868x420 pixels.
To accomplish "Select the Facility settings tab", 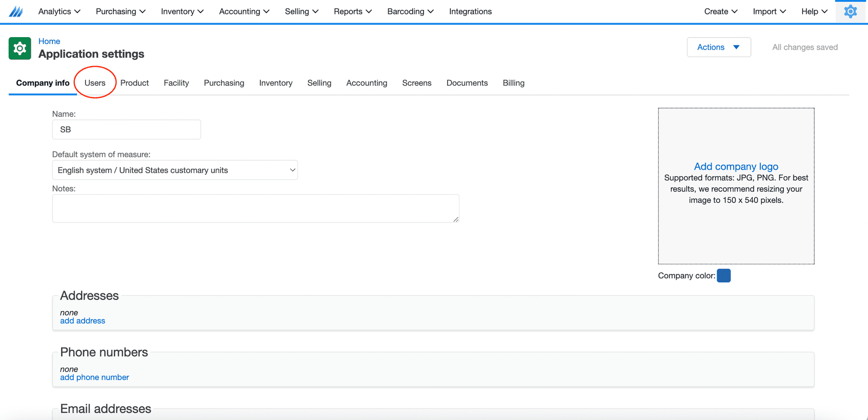I will [x=176, y=83].
